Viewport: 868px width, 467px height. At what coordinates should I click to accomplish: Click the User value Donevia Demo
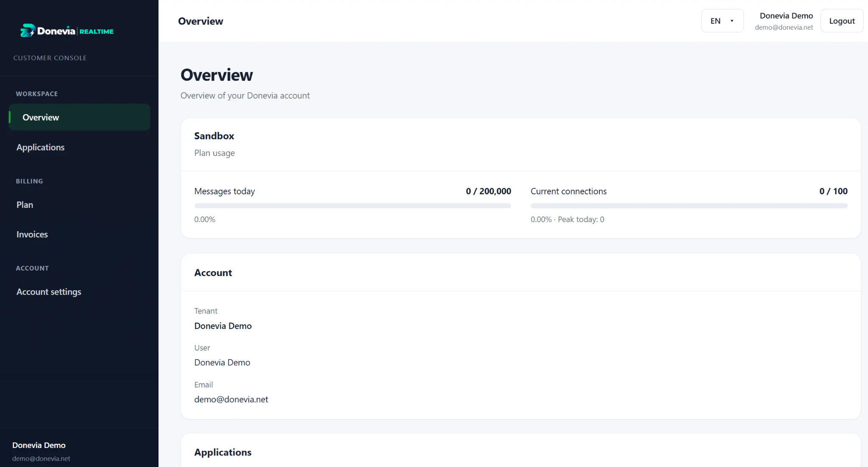coord(222,362)
